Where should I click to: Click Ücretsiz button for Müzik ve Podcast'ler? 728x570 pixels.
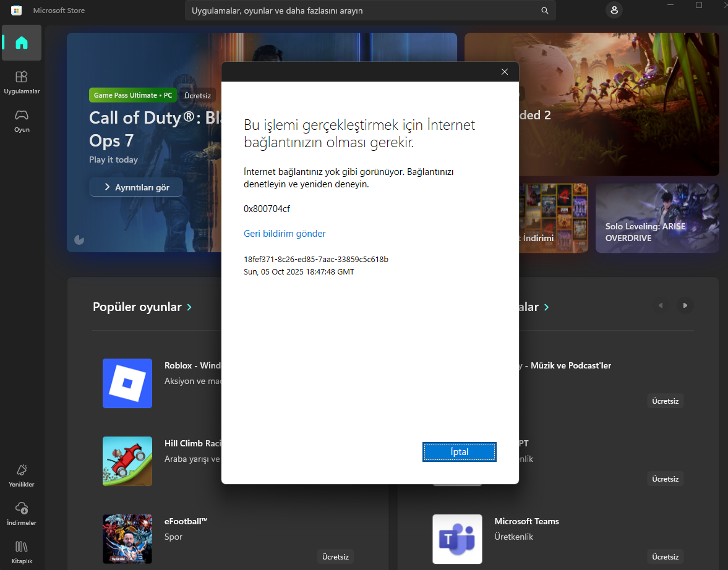click(x=666, y=401)
